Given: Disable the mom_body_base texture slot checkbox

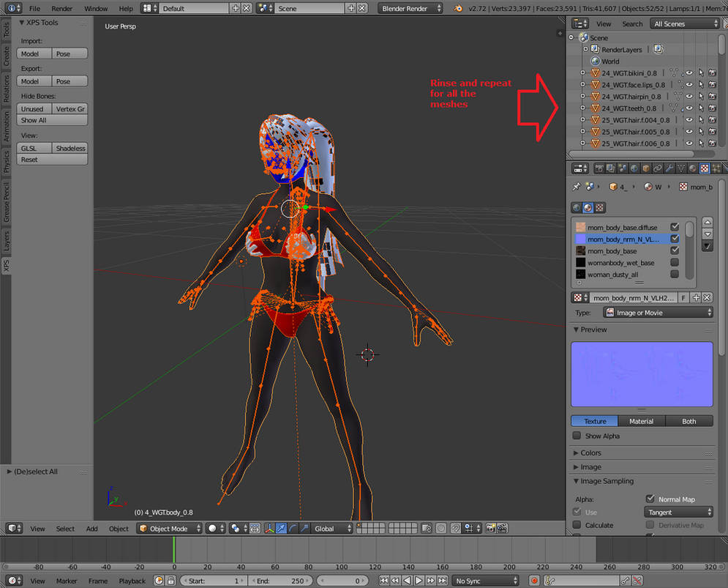Looking at the screenshot, I should coord(675,250).
